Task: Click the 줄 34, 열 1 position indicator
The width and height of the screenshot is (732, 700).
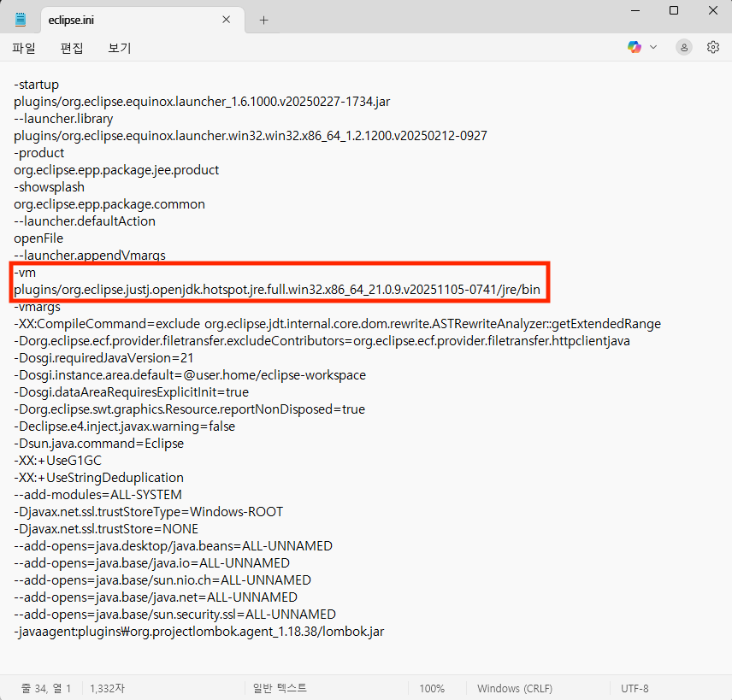Action: pyautogui.click(x=40, y=688)
